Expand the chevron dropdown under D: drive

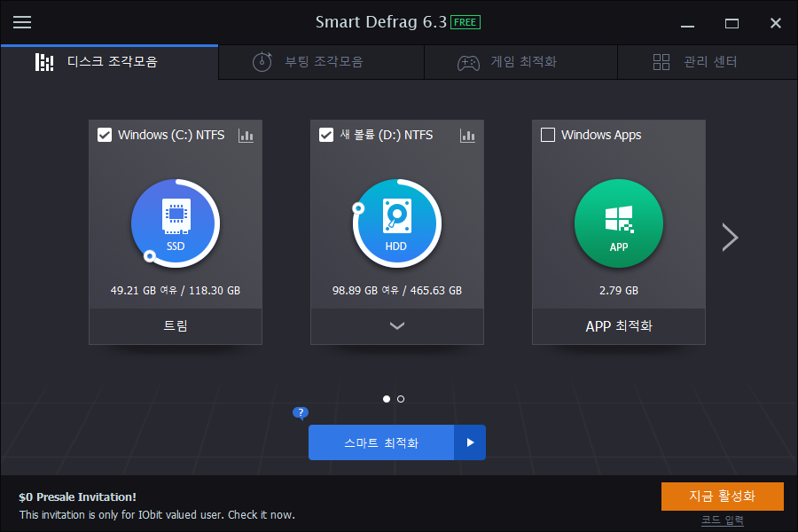click(x=397, y=325)
